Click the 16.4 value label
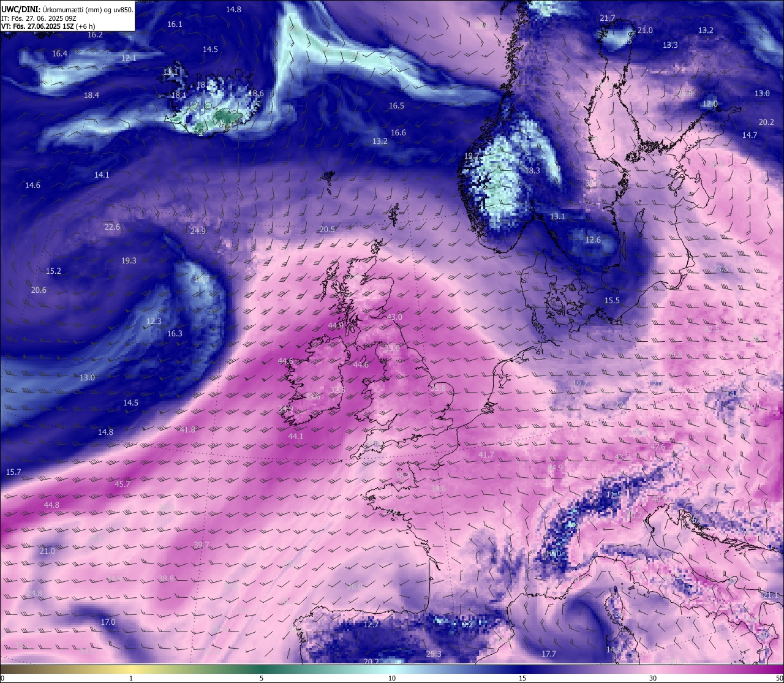This screenshot has height=683, width=784. coord(59,54)
